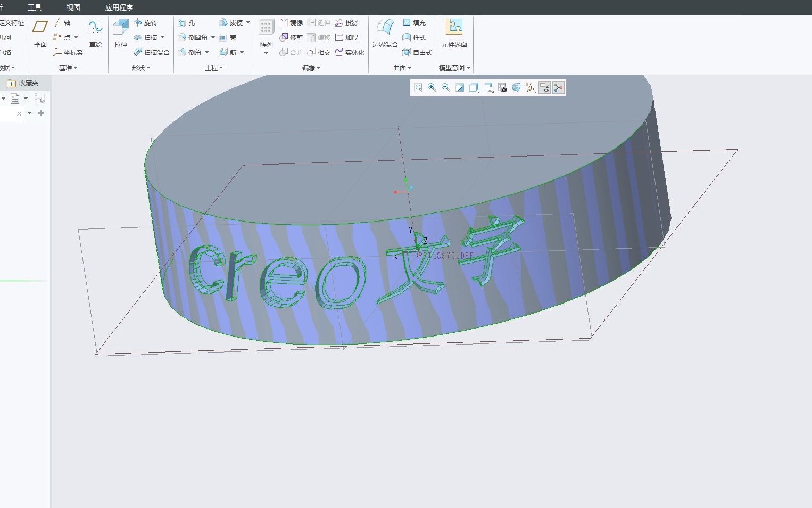Launch the 拉伸 extrude tool
Viewport: 812px width, 508px height.
(121, 34)
